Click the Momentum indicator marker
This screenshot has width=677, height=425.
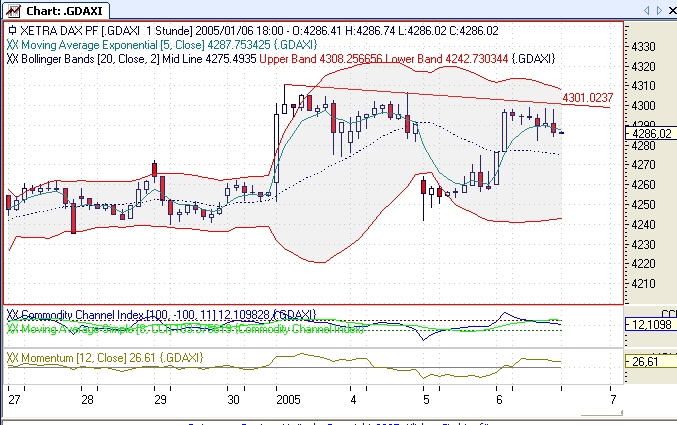pos(12,358)
